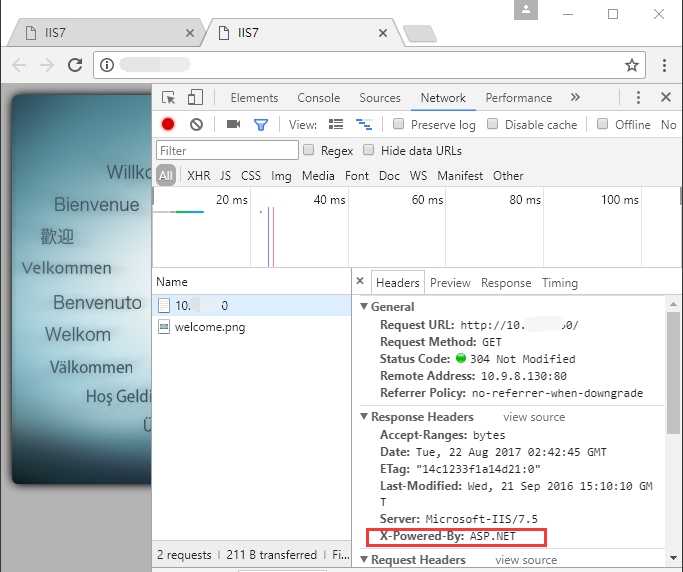The height and width of the screenshot is (572, 683).
Task: Open the Chrome main menu
Action: pyautogui.click(x=664, y=65)
